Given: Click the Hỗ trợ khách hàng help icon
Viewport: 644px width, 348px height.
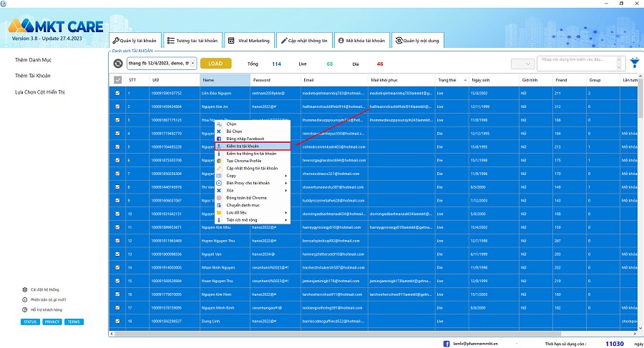Looking at the screenshot, I should pyautogui.click(x=25, y=309).
